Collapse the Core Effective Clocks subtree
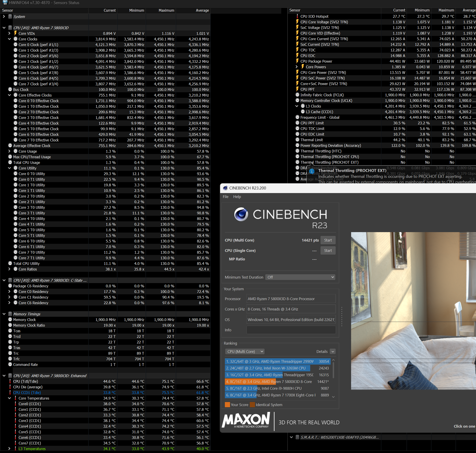476x453 pixels. pyautogui.click(x=9, y=95)
